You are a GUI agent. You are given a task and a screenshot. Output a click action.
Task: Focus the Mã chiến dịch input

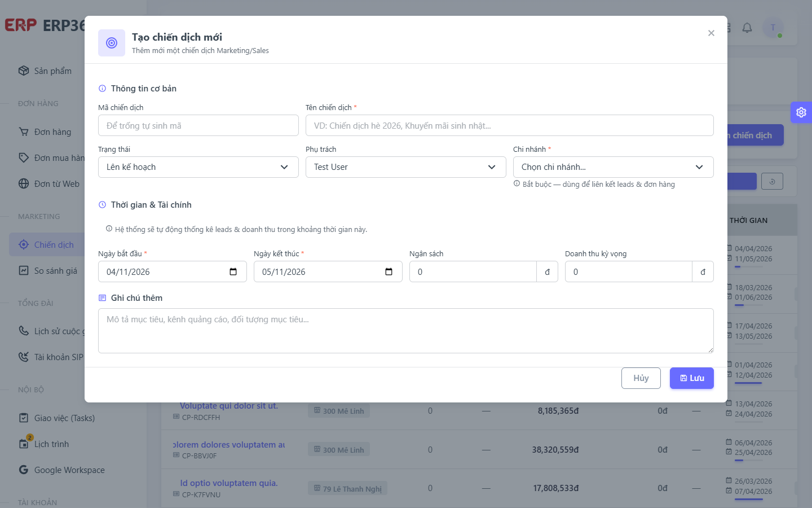coord(198,125)
